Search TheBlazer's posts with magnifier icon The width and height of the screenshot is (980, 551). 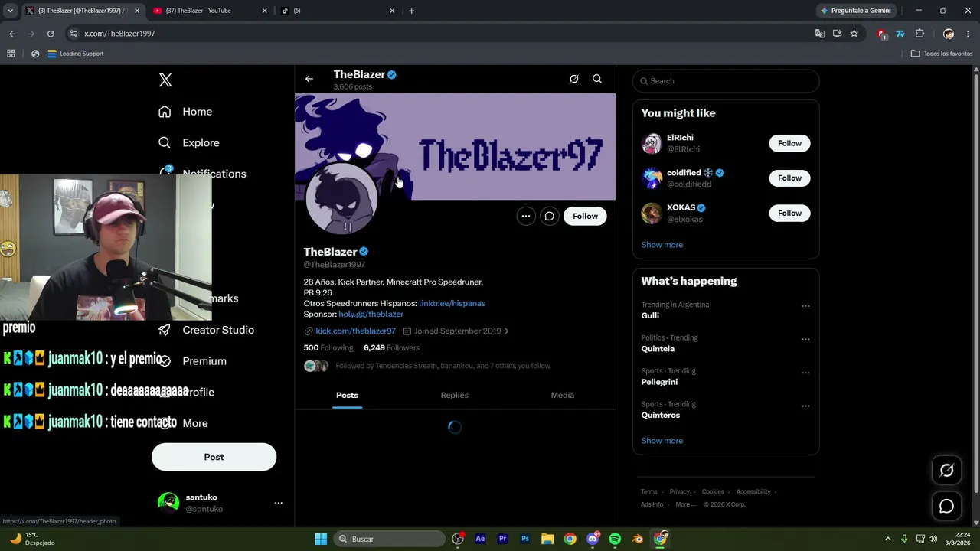597,79
